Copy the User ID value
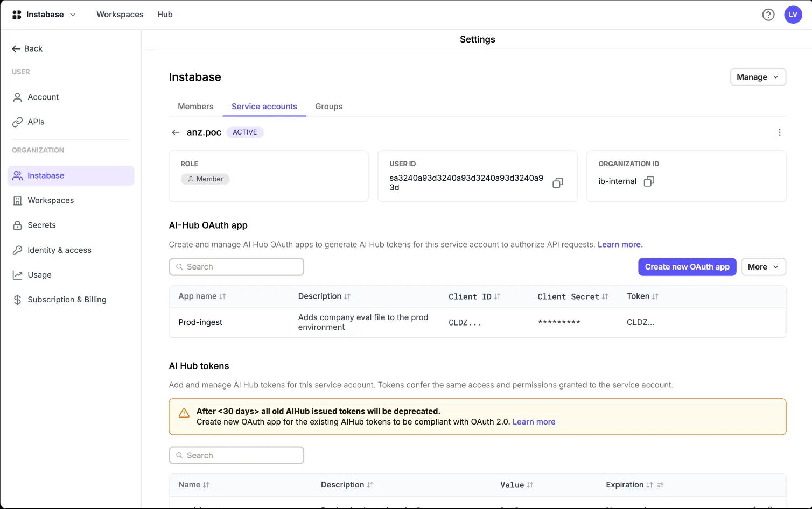 (x=558, y=183)
